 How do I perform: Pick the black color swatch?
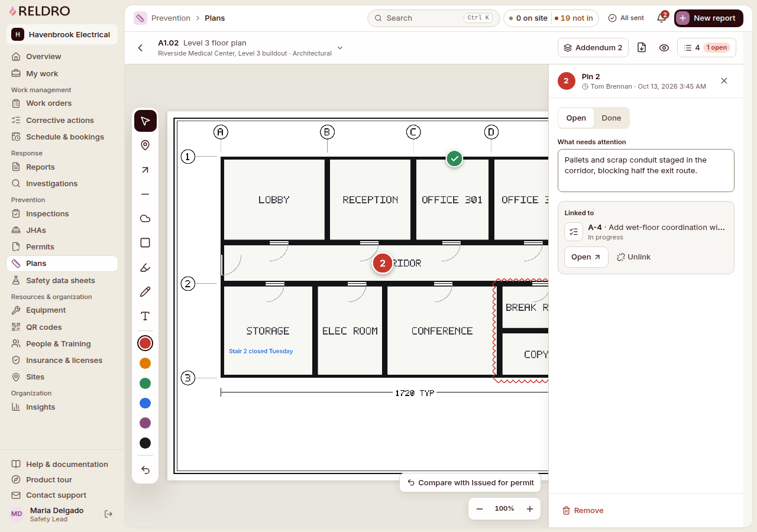(x=145, y=443)
